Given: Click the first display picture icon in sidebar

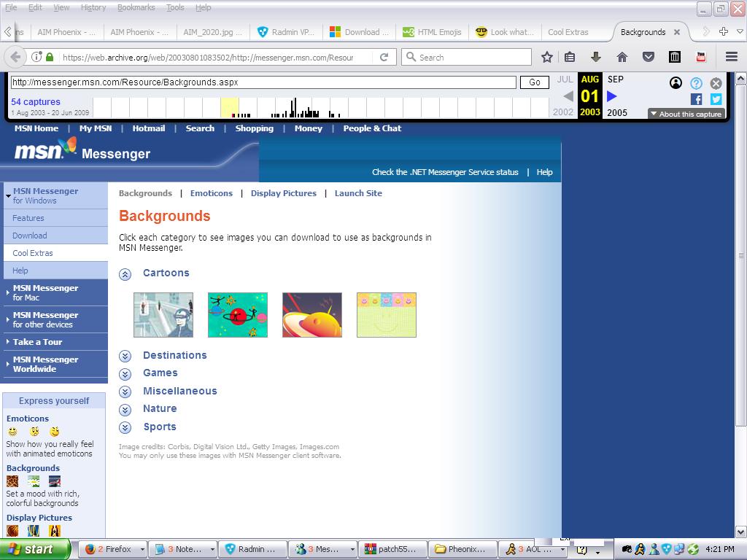Looking at the screenshot, I should pos(12,531).
